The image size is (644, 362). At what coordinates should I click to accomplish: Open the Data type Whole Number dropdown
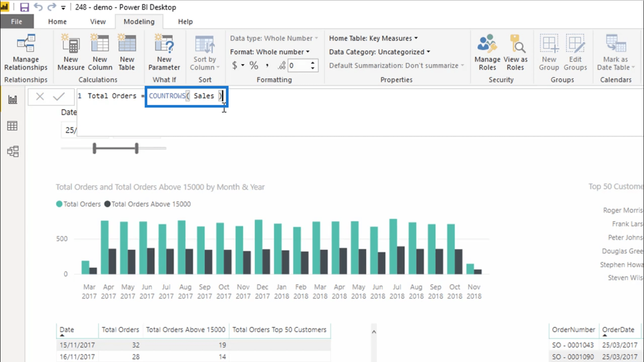click(274, 38)
